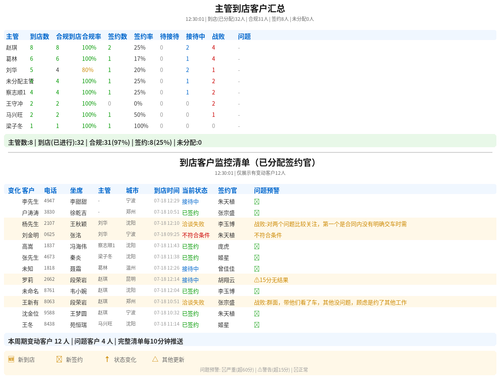Click the customer name 刘金明
The image size is (500, 392).
(x=30, y=235)
